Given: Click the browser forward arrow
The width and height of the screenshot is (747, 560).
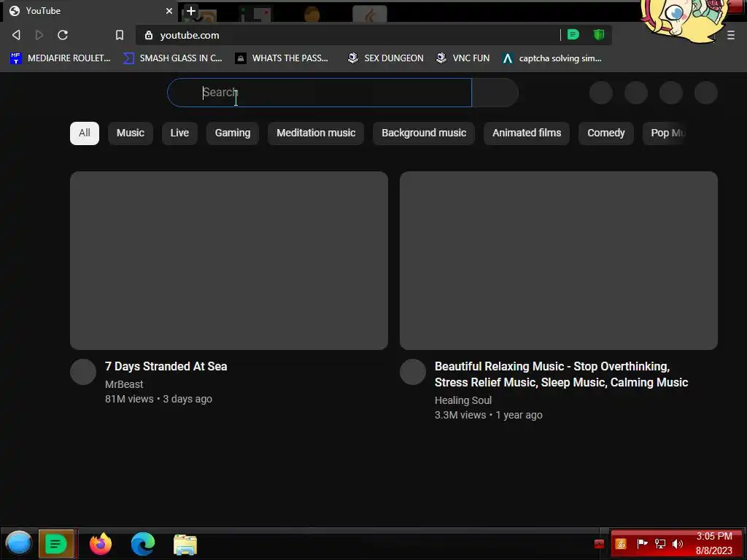Looking at the screenshot, I should click(x=39, y=35).
